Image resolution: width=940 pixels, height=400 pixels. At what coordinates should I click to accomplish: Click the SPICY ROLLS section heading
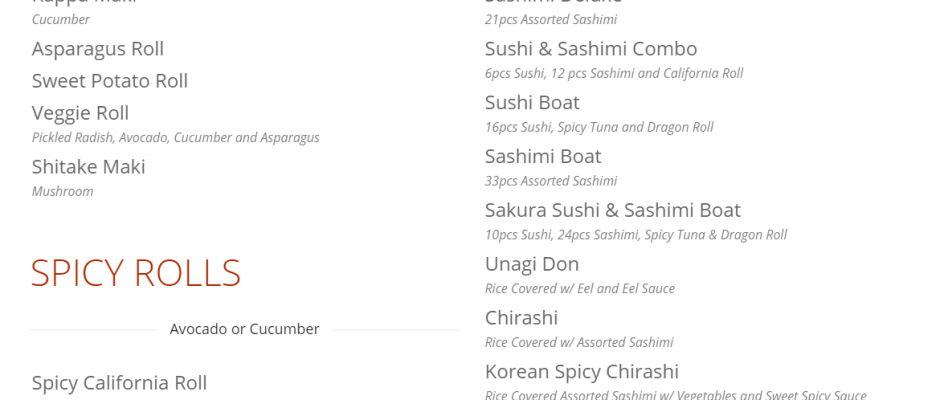point(136,273)
